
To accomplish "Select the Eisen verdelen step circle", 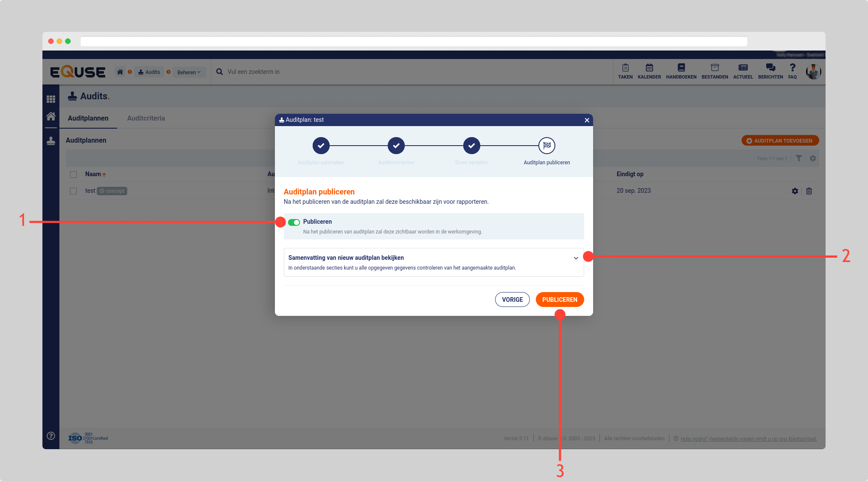I will tap(471, 146).
